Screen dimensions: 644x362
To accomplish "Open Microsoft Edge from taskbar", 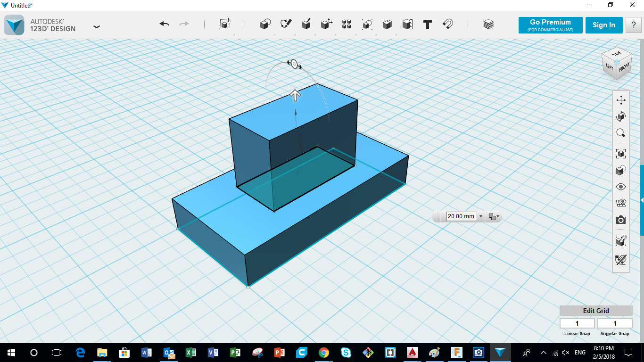I will 80,353.
